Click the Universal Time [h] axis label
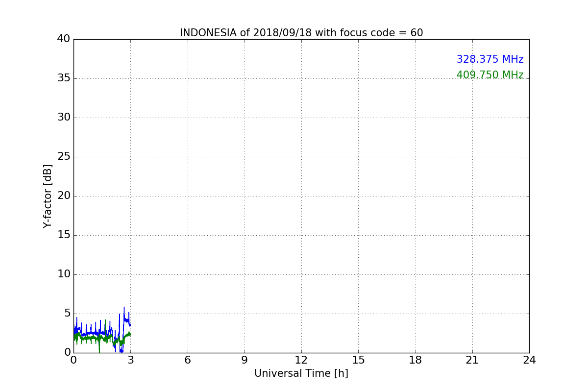 [x=301, y=373]
